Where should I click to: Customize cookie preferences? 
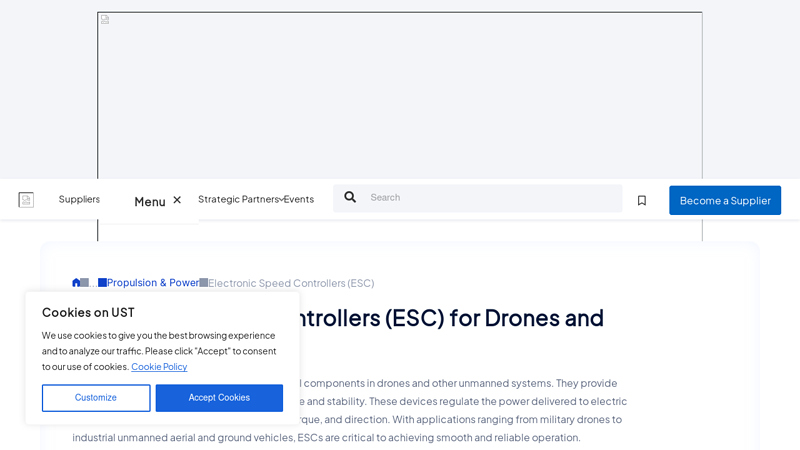96,398
